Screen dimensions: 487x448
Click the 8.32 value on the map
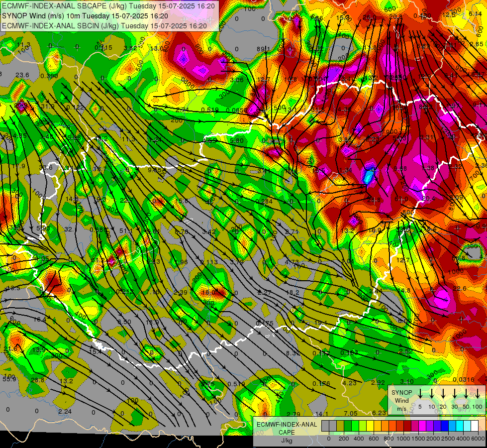click(x=292, y=353)
